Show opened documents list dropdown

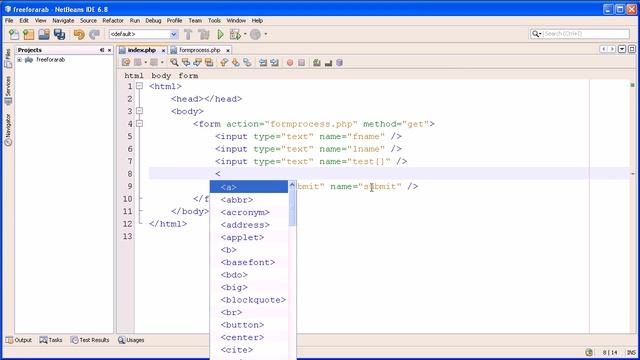coord(622,49)
